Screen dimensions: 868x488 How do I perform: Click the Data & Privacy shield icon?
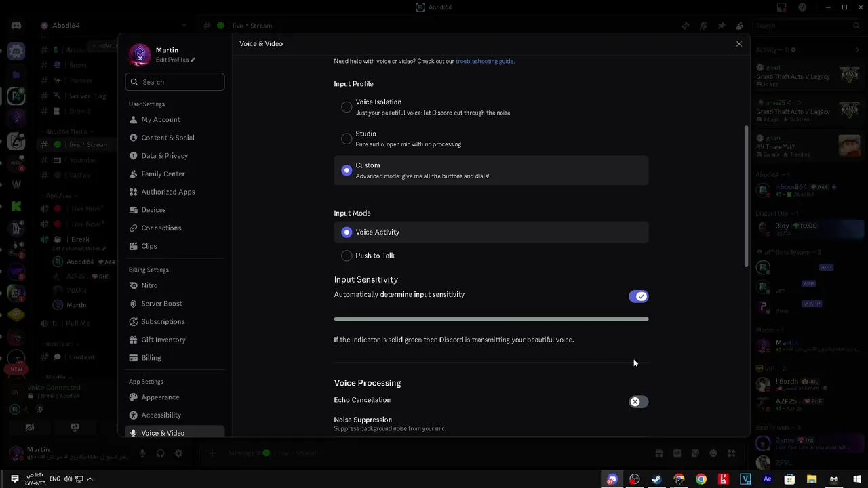[134, 156]
